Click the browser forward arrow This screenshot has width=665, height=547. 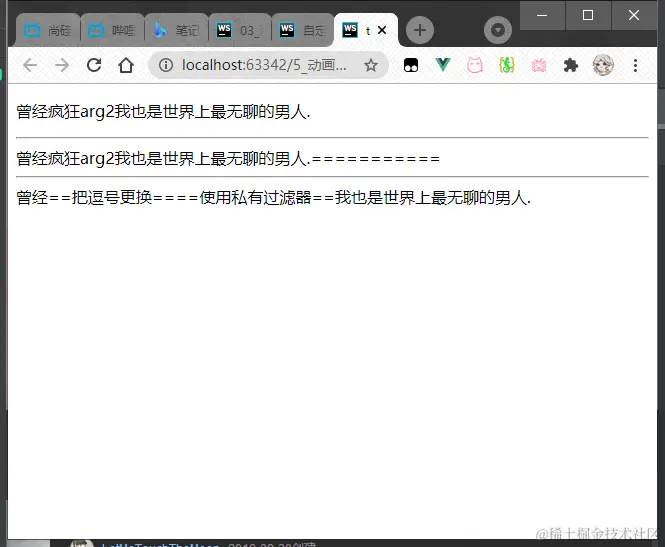click(x=62, y=65)
